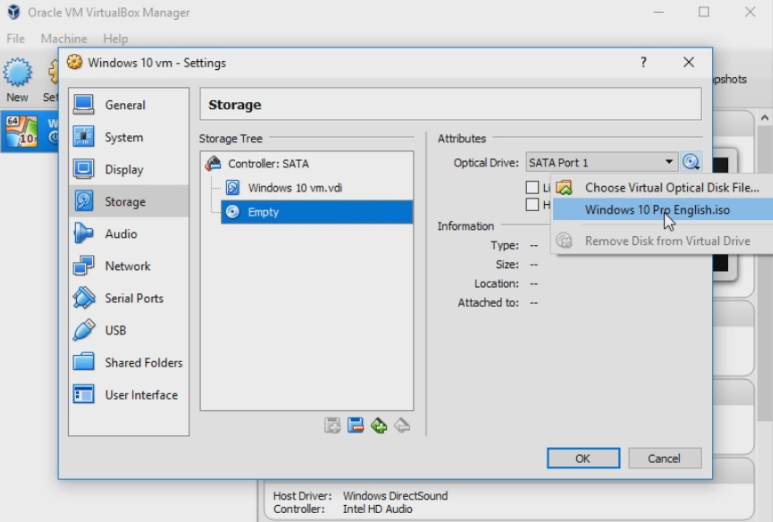Viewport: 773px width, 522px height.
Task: Click the scroll up arrow in VirtualBox Manager
Action: point(764,118)
